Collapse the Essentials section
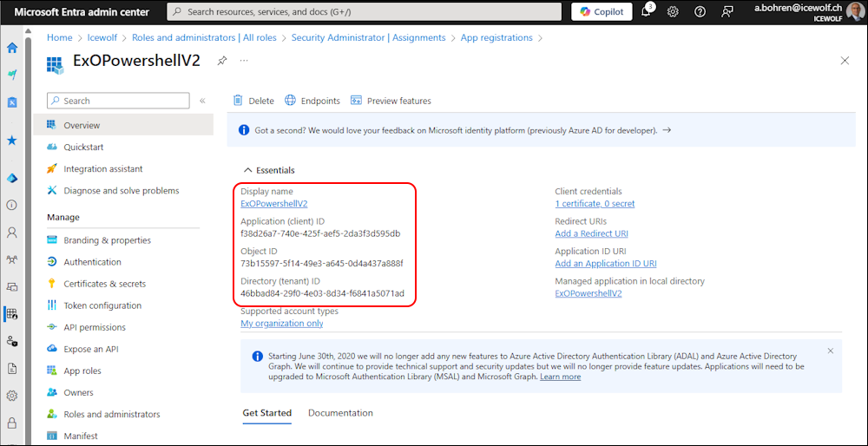The width and height of the screenshot is (868, 446). 269,170
